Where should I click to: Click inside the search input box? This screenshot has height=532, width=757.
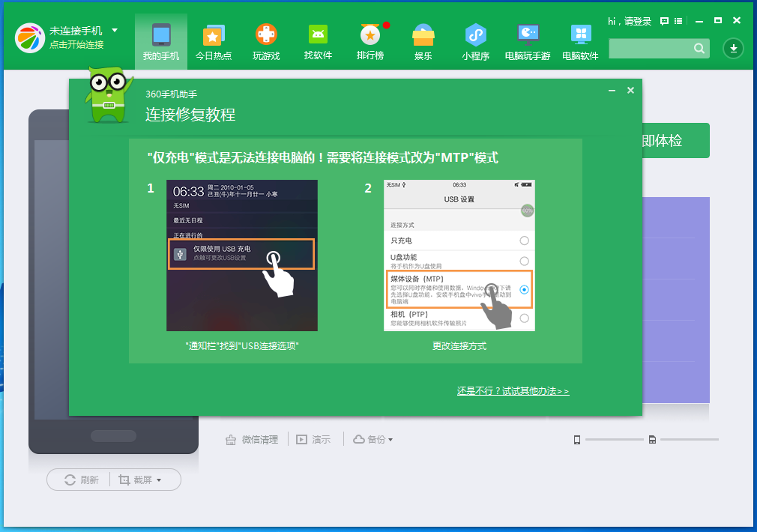652,48
